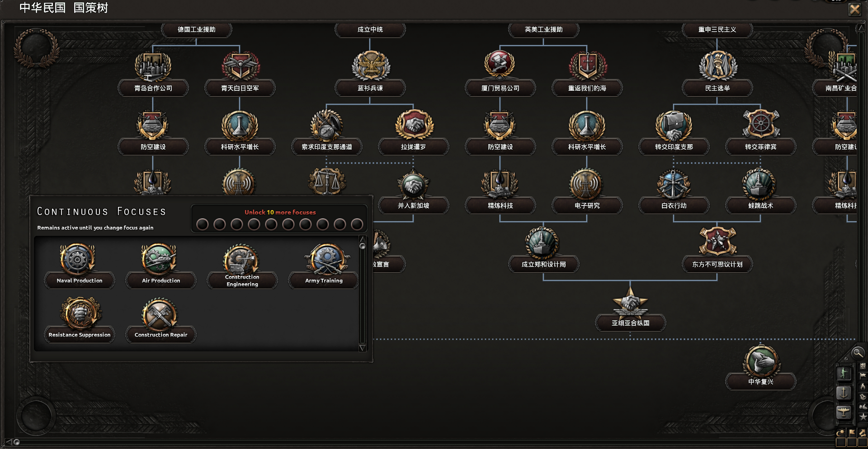Click the 精炼科技 label beside 电子研究
868x449 pixels.
tap(500, 206)
